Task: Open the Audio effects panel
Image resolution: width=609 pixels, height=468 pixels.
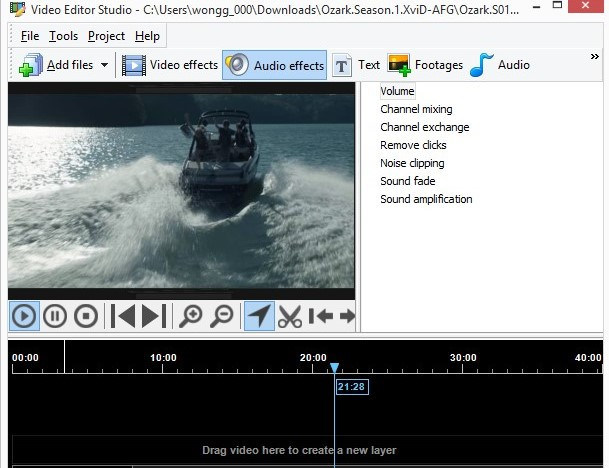Action: click(x=274, y=65)
